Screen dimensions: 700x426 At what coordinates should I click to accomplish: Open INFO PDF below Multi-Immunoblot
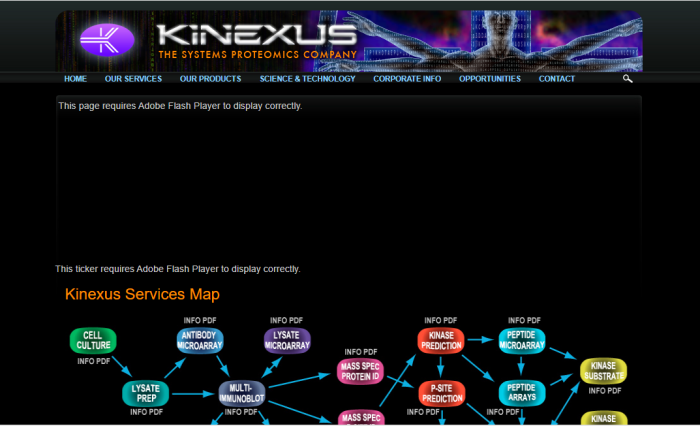241,412
